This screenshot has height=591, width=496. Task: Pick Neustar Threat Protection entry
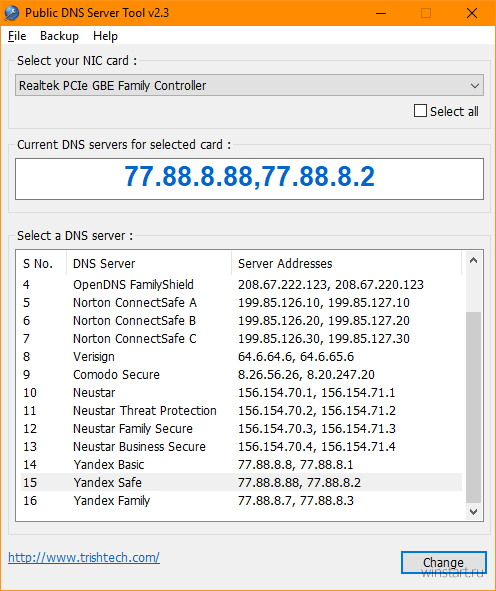tap(241, 410)
